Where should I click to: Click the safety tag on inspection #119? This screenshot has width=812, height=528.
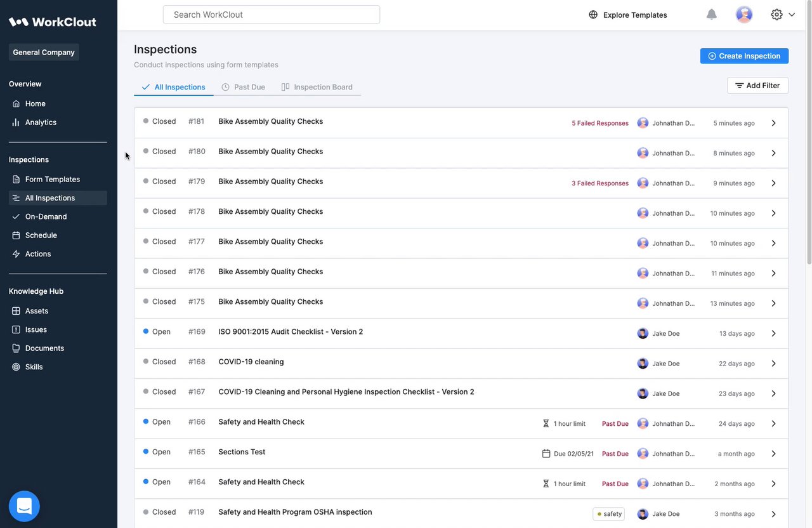tap(609, 514)
